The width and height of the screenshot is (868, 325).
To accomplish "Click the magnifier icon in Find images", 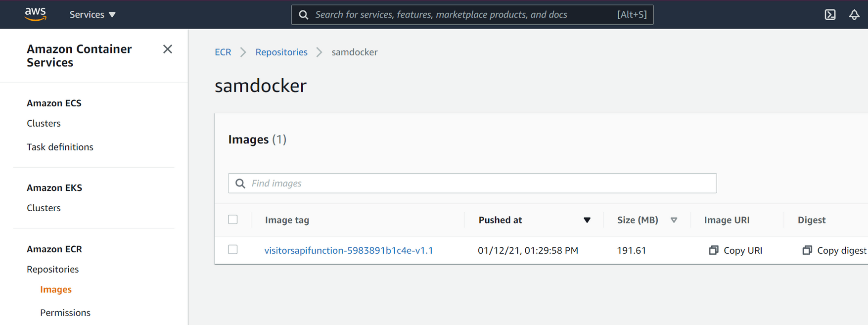I will (240, 184).
